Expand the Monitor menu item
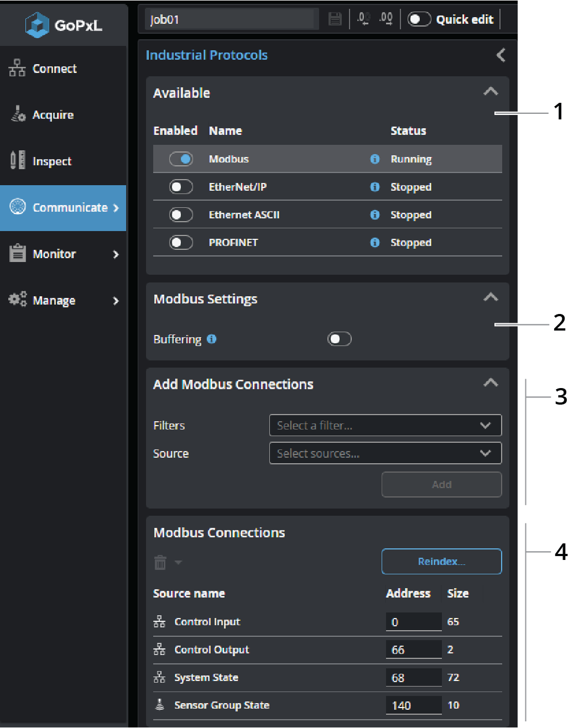This screenshot has height=728, width=568. (64, 254)
